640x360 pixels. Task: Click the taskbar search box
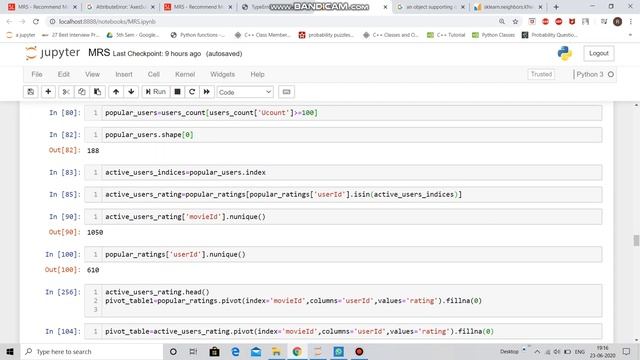(x=92, y=352)
